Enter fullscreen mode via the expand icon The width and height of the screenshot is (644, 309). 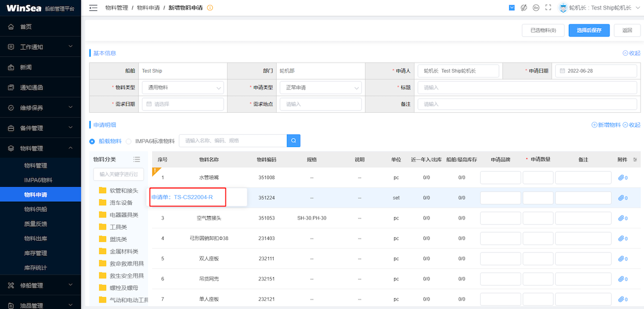547,8
